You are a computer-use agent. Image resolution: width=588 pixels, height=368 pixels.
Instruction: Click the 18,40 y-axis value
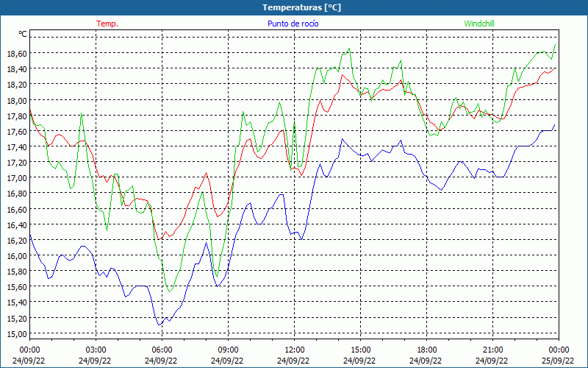tap(17, 69)
